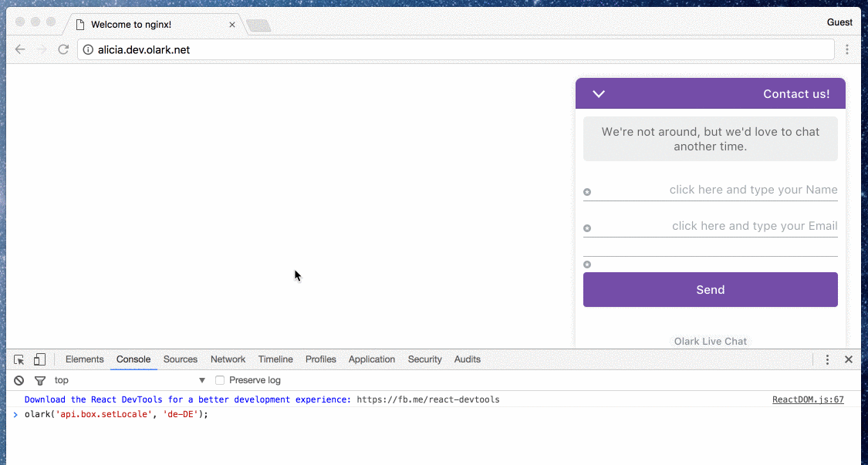Image resolution: width=868 pixels, height=465 pixels.
Task: Collapse the Contact us widget with the chevron
Action: click(x=599, y=93)
